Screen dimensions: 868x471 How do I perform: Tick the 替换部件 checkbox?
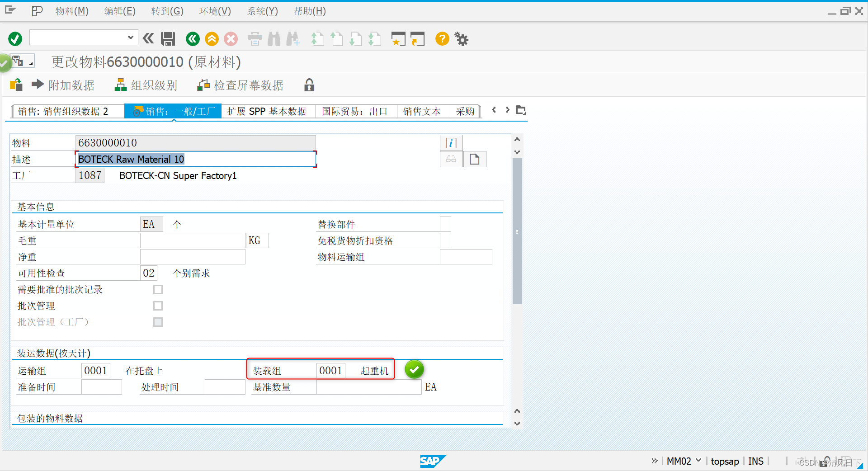point(445,224)
